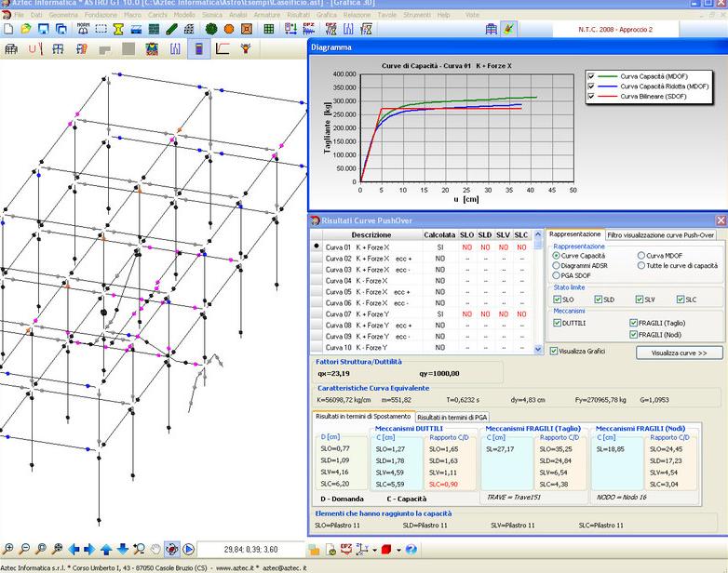Viewport: 728px width, 573px height.
Task: Select the Diagrammi ADSR radio button
Action: click(x=557, y=265)
